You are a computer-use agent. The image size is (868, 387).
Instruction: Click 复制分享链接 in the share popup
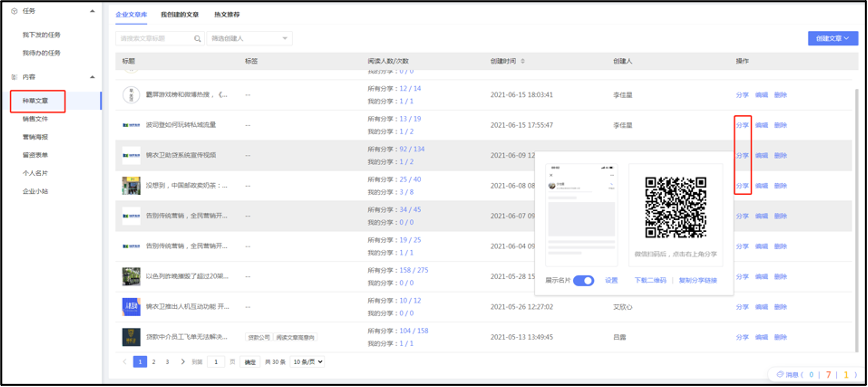tap(698, 281)
